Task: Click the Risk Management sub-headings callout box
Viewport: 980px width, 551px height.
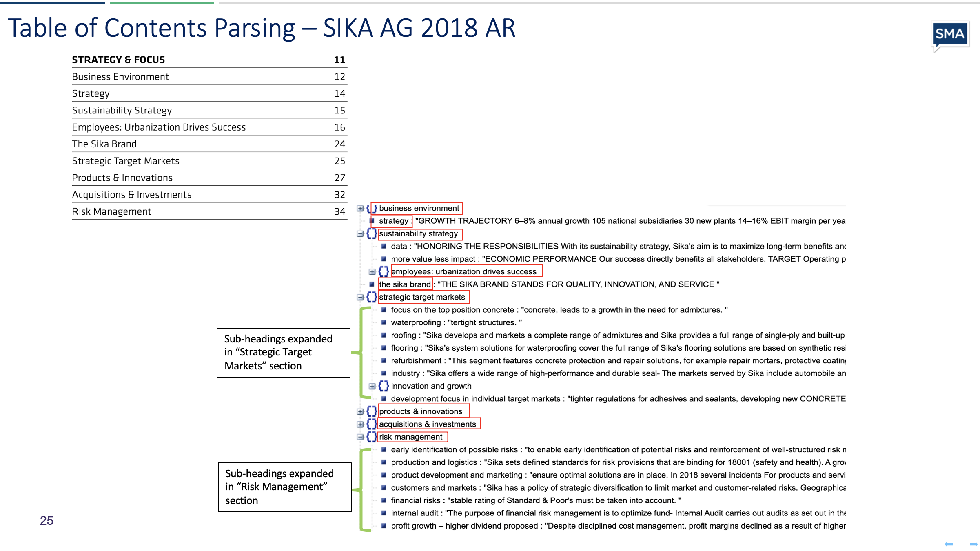Action: (285, 487)
